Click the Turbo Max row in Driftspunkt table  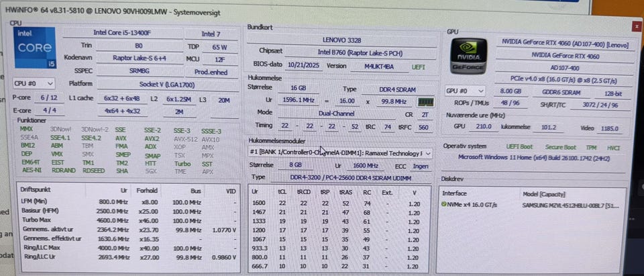(x=129, y=220)
